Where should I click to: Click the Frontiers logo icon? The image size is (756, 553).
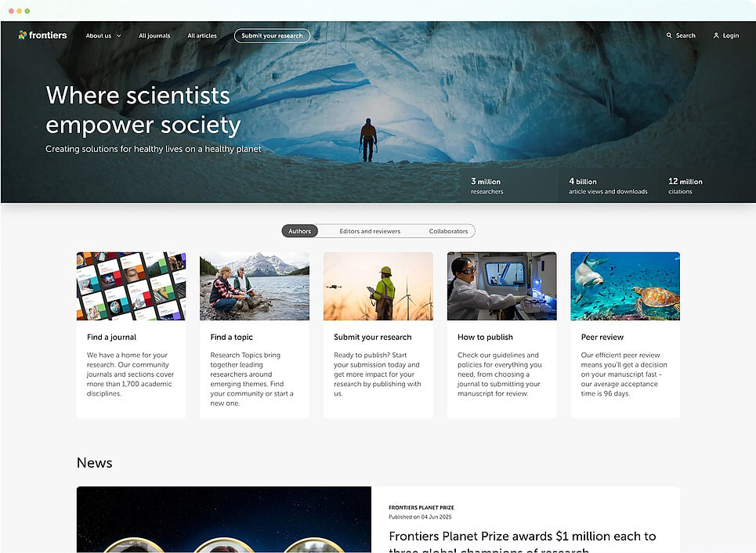(x=22, y=34)
